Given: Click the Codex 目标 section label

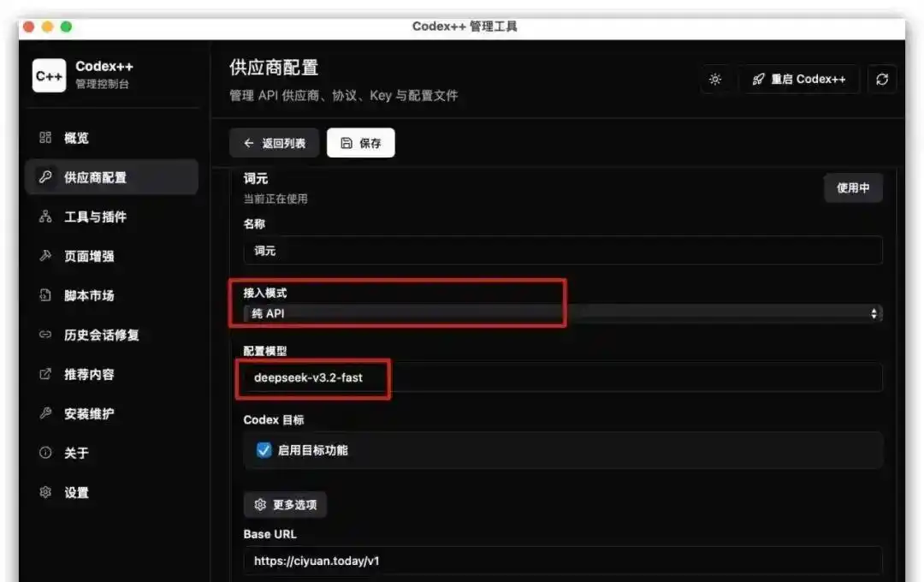Looking at the screenshot, I should [x=274, y=420].
